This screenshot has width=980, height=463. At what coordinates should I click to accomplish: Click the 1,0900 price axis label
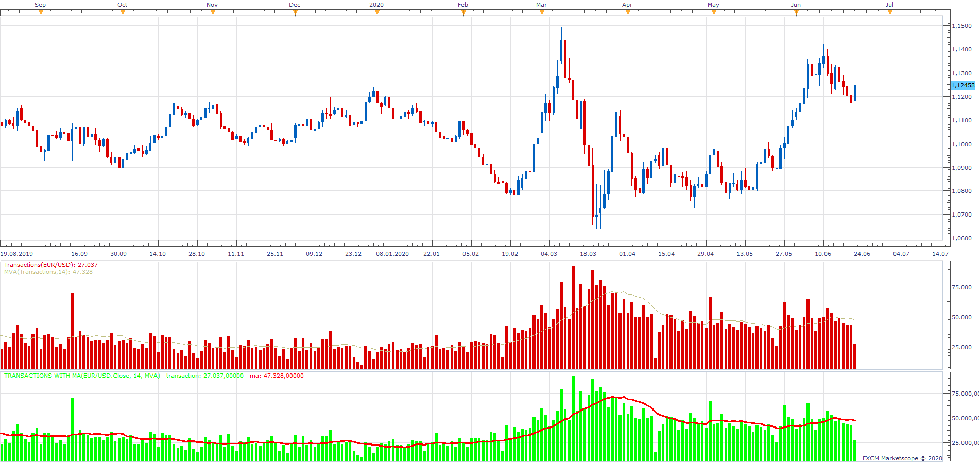click(x=961, y=168)
